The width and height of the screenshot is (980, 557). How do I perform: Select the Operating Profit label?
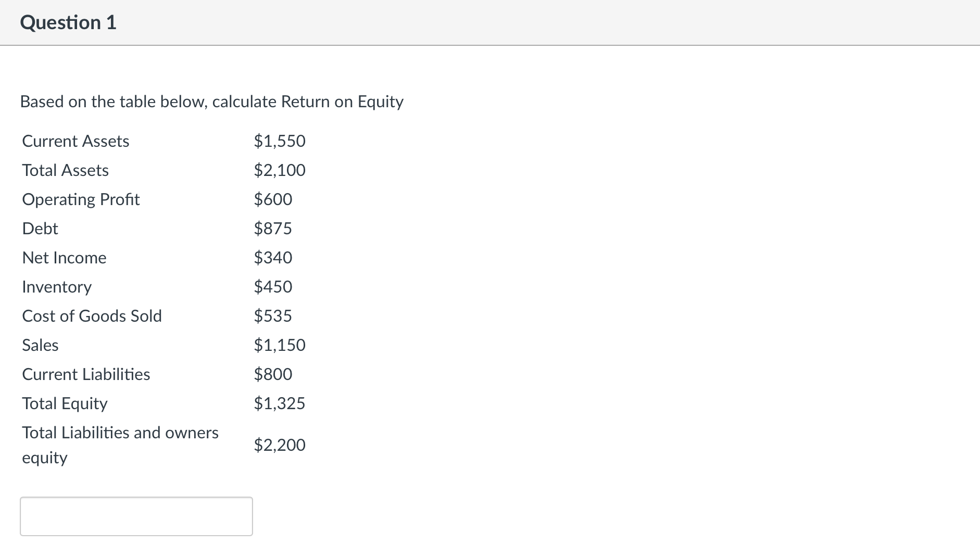point(81,199)
